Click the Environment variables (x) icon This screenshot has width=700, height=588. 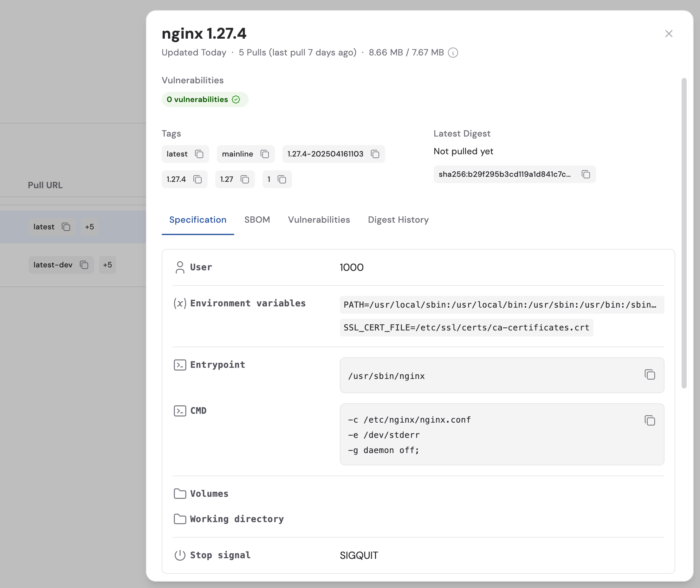180,303
